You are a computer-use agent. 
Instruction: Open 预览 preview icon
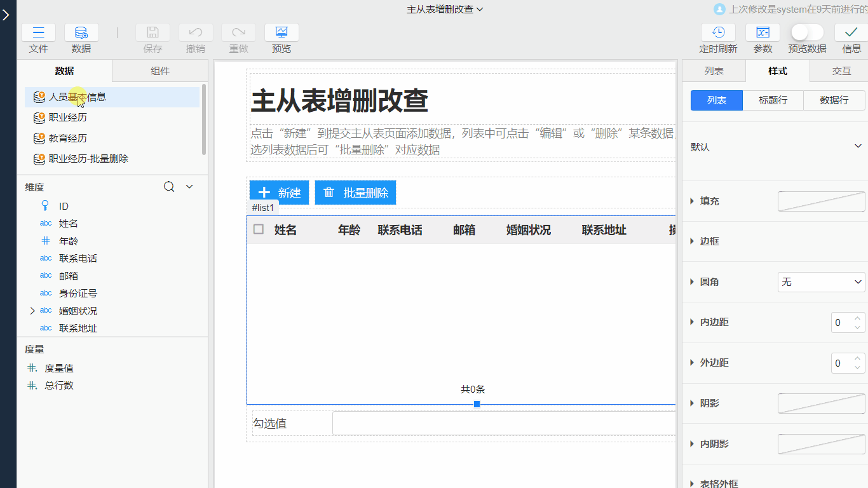point(281,32)
